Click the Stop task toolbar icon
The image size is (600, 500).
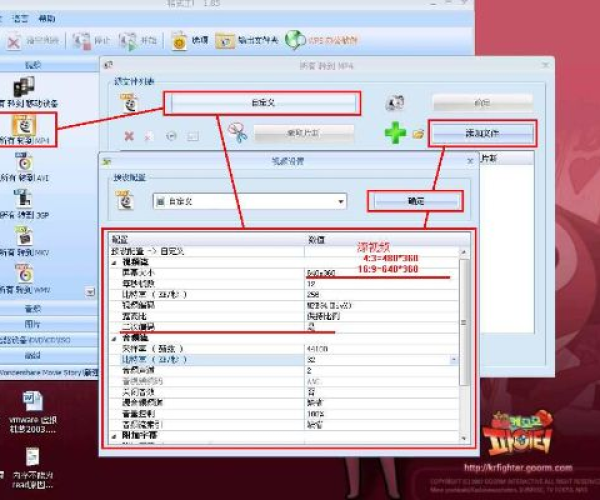click(x=81, y=41)
